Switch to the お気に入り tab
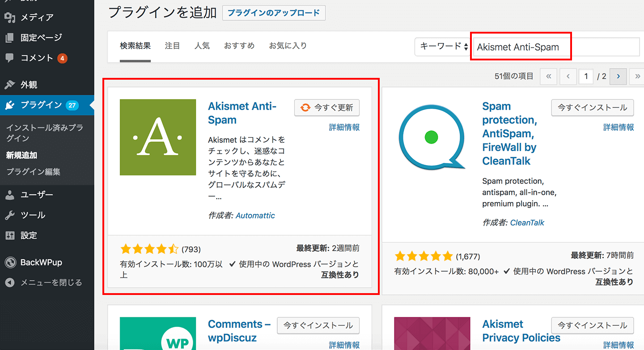This screenshot has height=350, width=644. pyautogui.click(x=288, y=46)
